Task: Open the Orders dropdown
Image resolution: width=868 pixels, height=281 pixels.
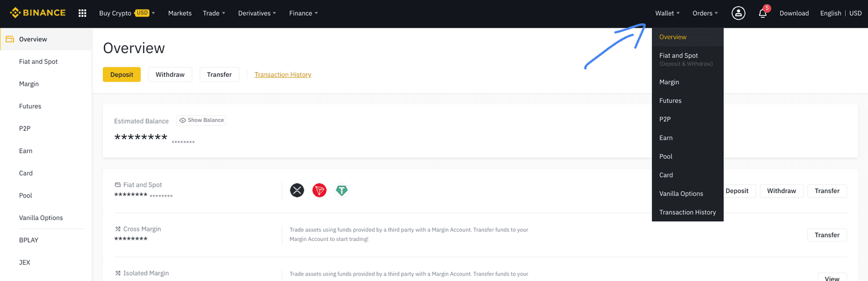Action: point(705,13)
